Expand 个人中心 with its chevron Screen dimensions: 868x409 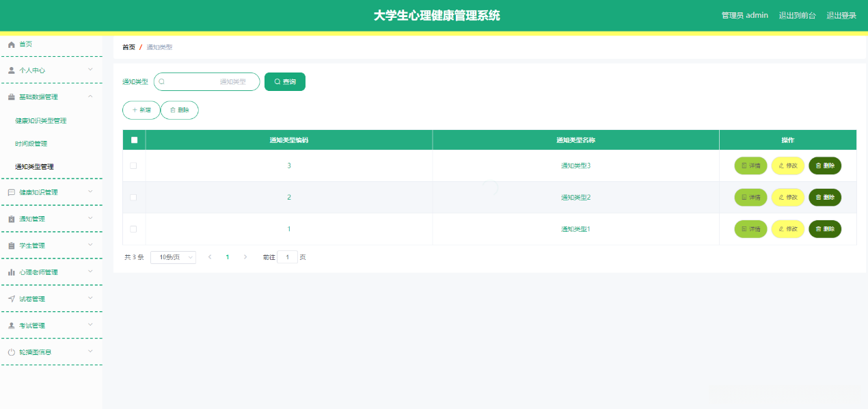[x=90, y=70]
